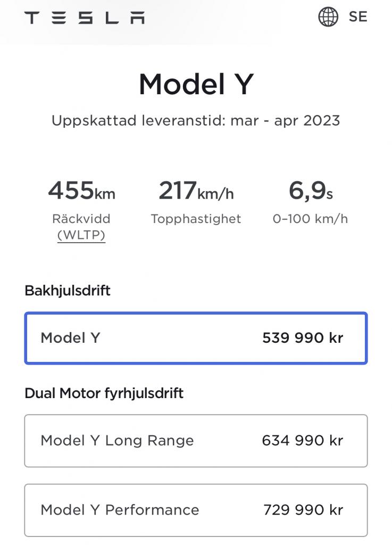Open the WLTP link
The height and width of the screenshot is (545, 392).
81,235
